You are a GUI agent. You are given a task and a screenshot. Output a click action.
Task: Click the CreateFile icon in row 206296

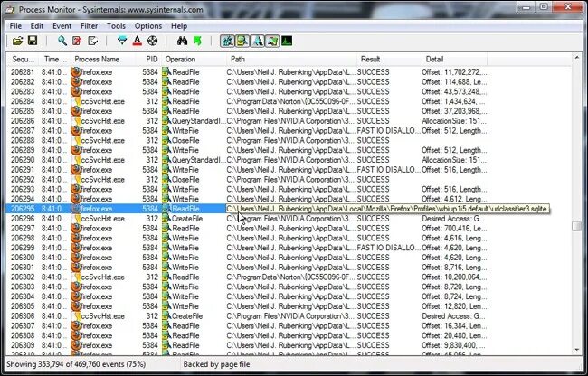166,219
